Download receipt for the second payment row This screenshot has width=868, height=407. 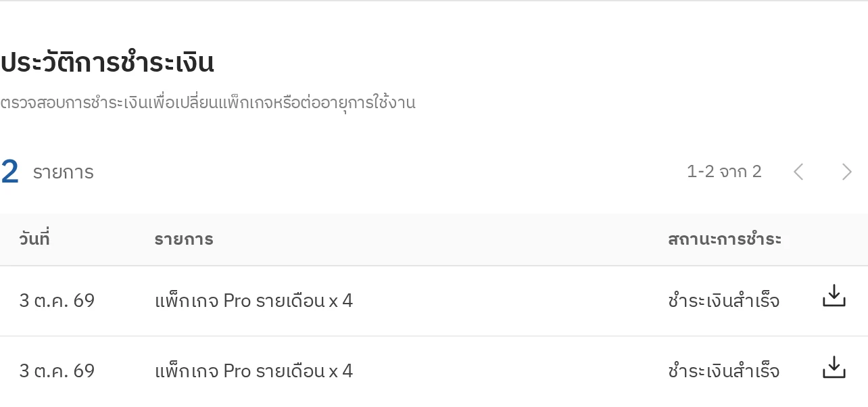(x=834, y=367)
